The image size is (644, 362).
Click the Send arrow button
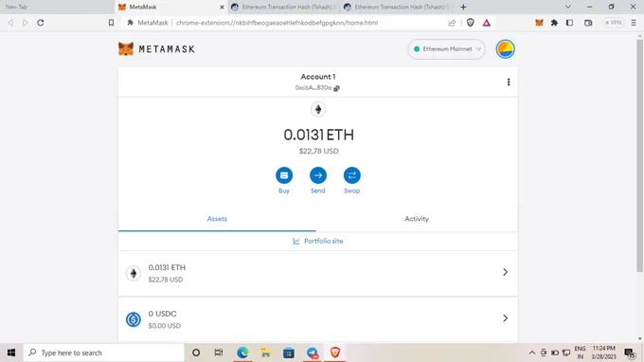pyautogui.click(x=318, y=175)
